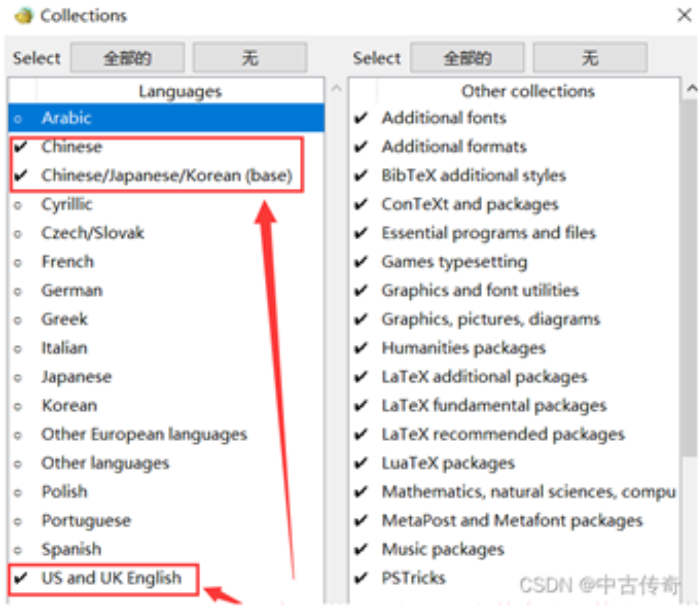The image size is (700, 607).
Task: Uncheck LaTeX recommended packages collection
Action: click(x=514, y=434)
